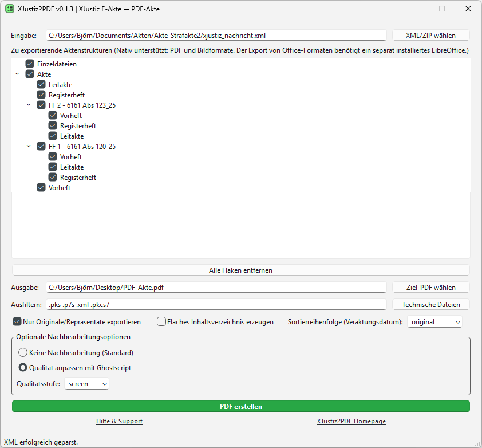Click the XJustiz2PDF icon in the title bar
Screen dimensions: 482x448
pyautogui.click(x=10, y=9)
